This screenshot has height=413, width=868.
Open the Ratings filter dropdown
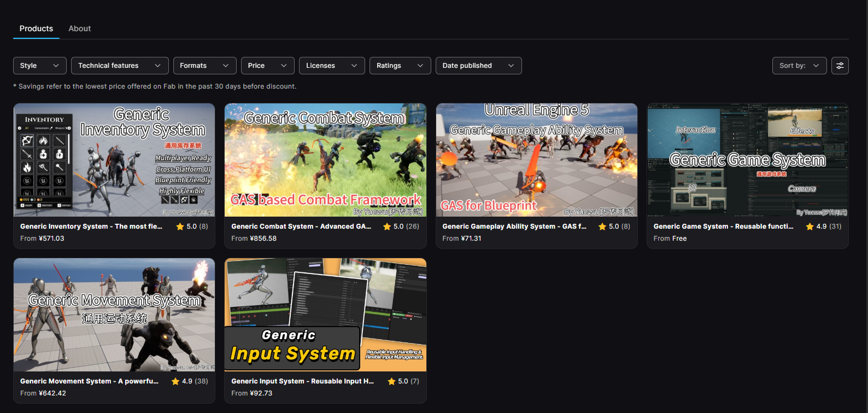tap(400, 66)
